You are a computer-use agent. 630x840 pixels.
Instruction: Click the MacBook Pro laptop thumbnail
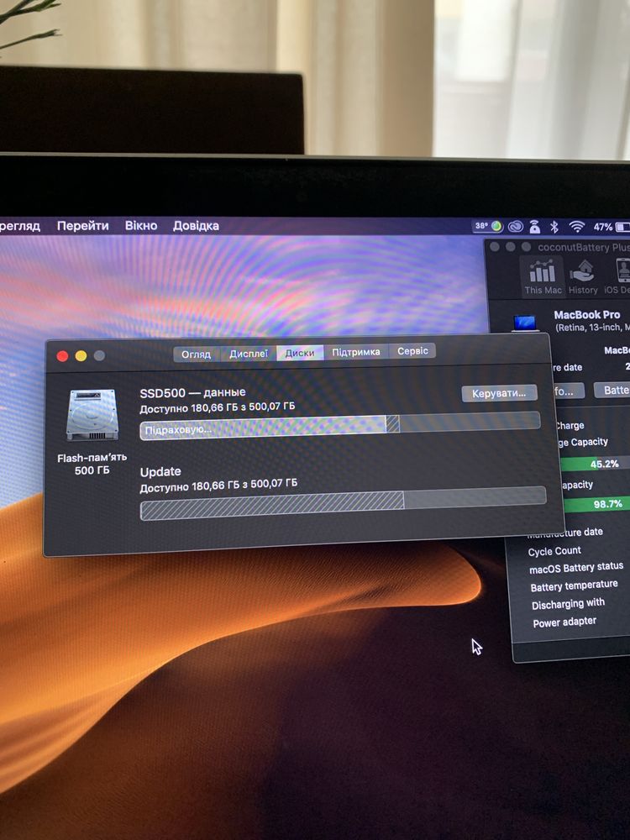click(x=525, y=323)
